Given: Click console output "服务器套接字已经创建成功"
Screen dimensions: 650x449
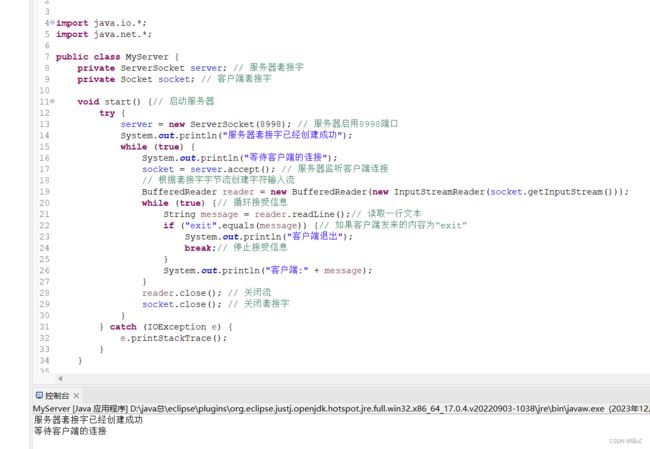Looking at the screenshot, I should pyautogui.click(x=88, y=420).
